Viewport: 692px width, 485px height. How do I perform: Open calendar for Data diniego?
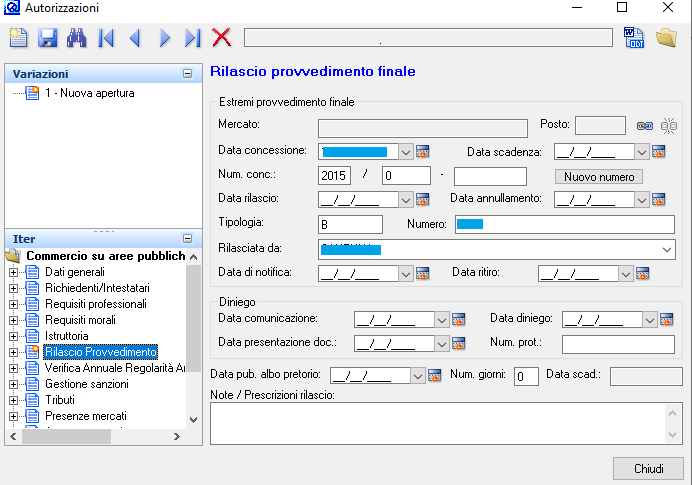(x=666, y=320)
